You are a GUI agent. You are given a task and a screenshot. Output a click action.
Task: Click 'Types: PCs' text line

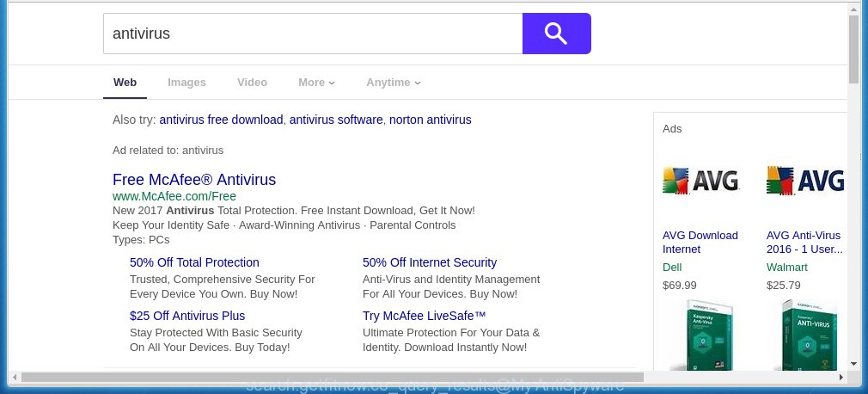pos(141,240)
